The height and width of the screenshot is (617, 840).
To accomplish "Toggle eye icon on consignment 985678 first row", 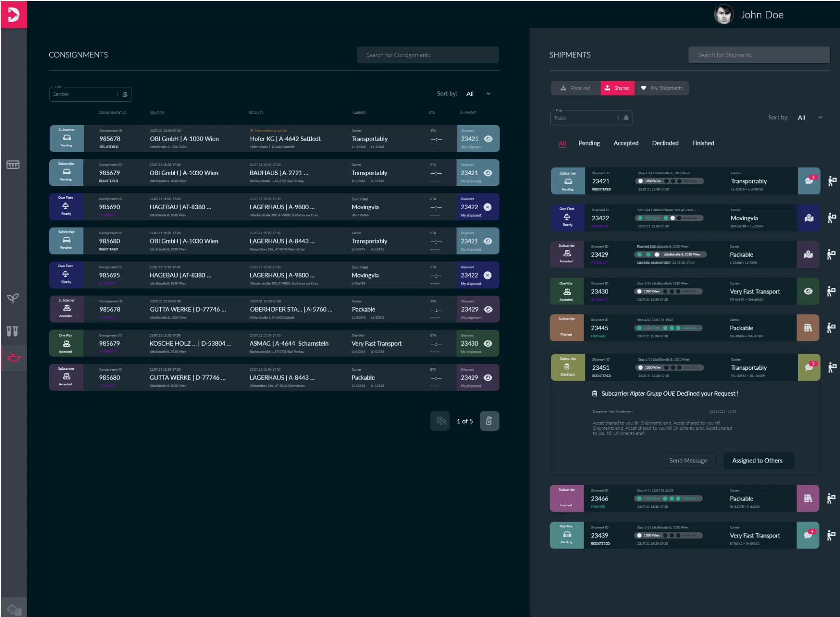I will click(488, 139).
